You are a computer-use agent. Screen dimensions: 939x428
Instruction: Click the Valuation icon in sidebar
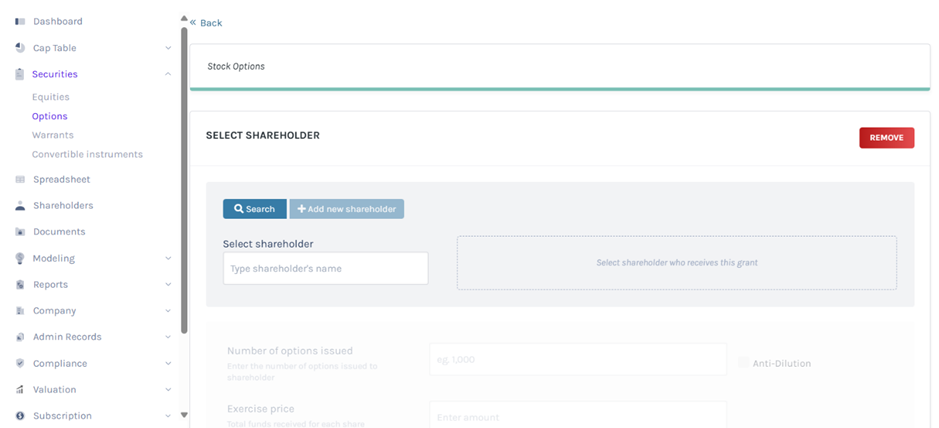pos(20,390)
